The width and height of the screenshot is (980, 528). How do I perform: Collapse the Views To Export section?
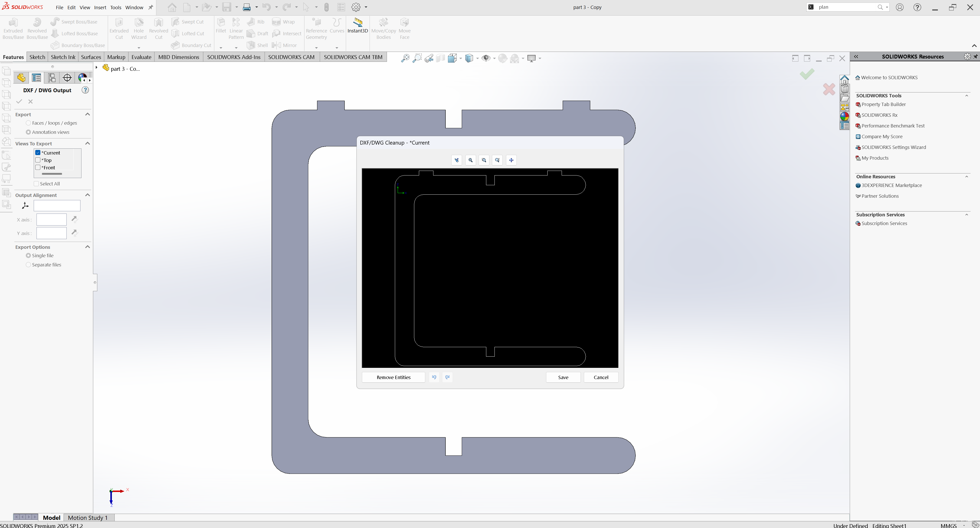[x=88, y=143]
